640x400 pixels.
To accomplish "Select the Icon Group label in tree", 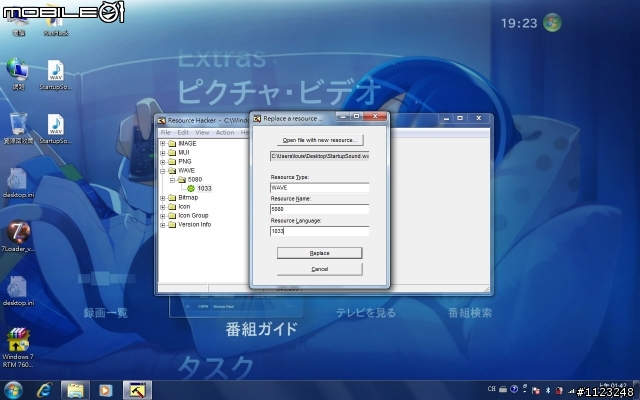I will (193, 216).
